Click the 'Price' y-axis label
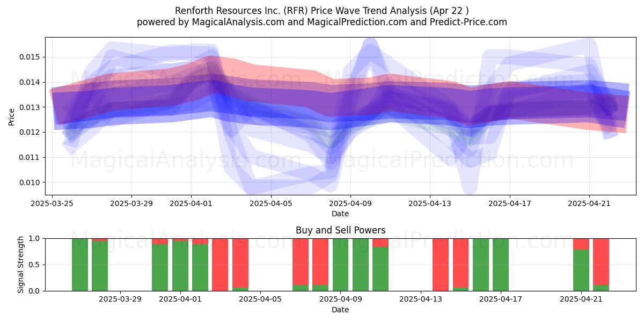 [11, 116]
